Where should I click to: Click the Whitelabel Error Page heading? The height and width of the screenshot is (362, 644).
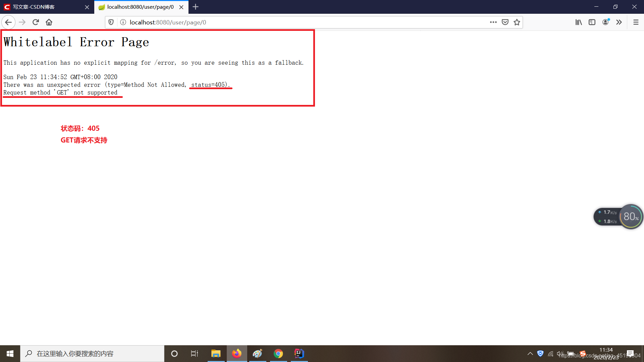[76, 42]
